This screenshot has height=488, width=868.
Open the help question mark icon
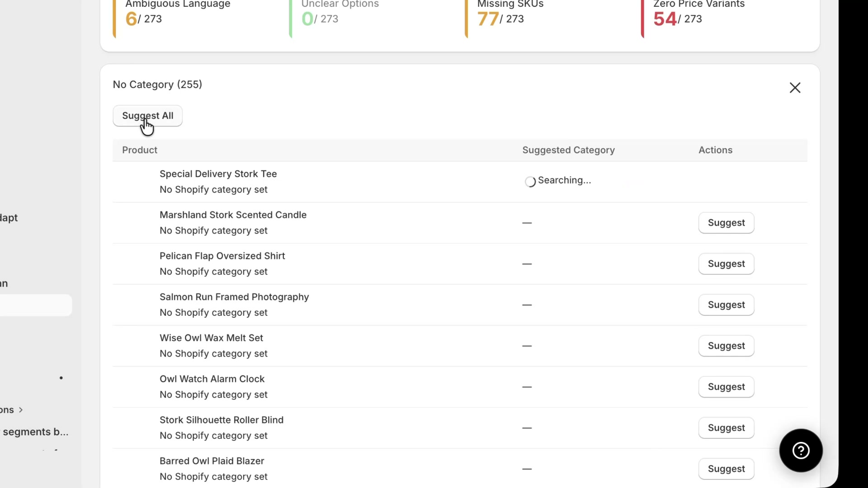click(801, 450)
